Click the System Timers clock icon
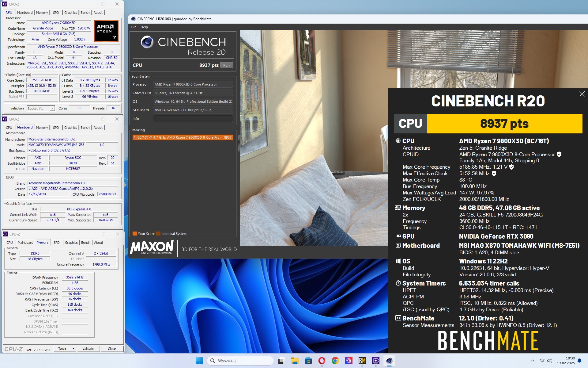Image resolution: width=588 pixels, height=368 pixels. coord(398,283)
